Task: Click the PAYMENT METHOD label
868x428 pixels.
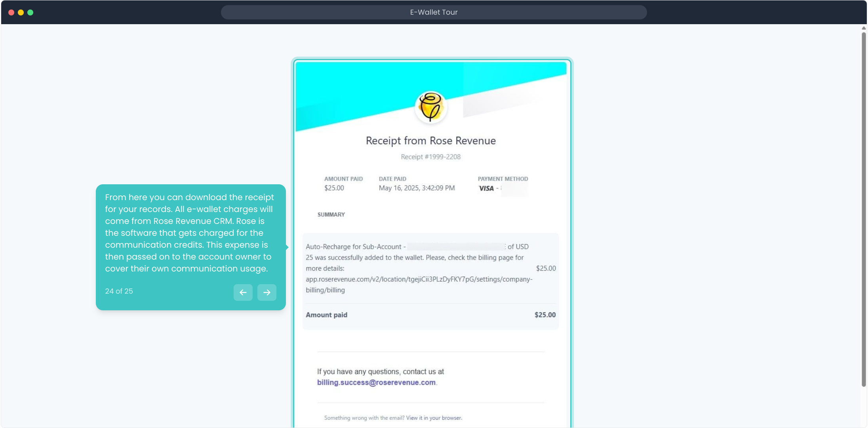Action: (503, 179)
